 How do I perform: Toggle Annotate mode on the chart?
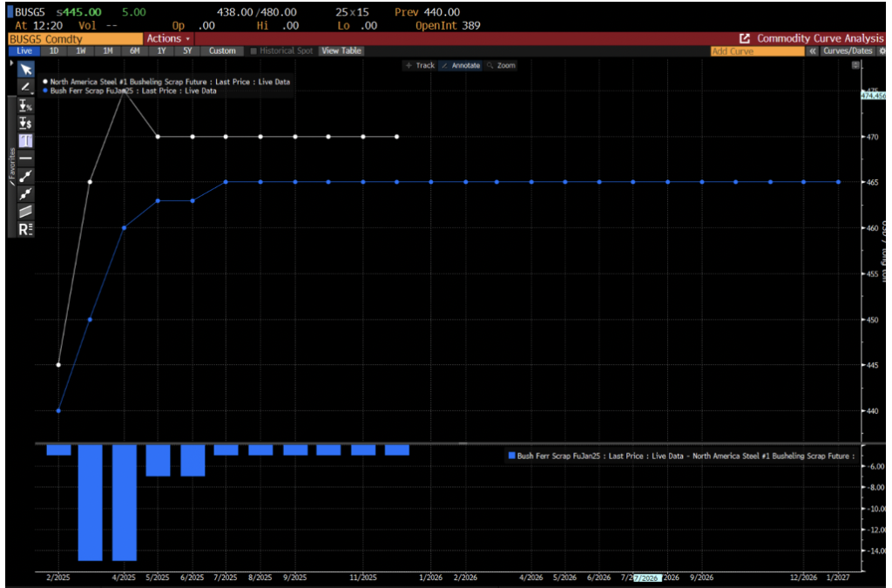pos(461,65)
